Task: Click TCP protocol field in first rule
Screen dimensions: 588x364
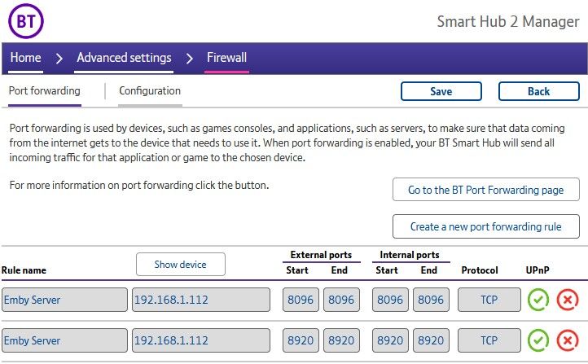Action: (x=489, y=300)
